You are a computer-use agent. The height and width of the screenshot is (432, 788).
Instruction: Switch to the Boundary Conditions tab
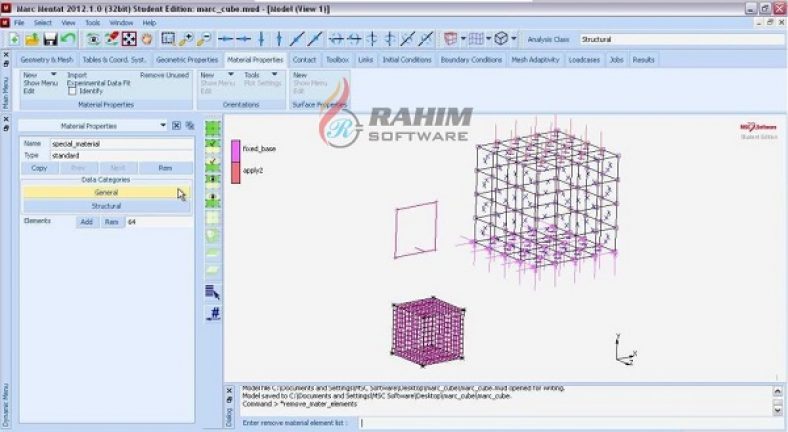pyautogui.click(x=471, y=60)
